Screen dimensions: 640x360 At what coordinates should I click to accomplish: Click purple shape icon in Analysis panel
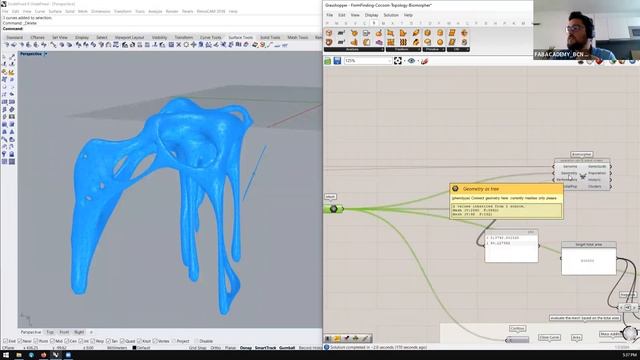(x=379, y=42)
